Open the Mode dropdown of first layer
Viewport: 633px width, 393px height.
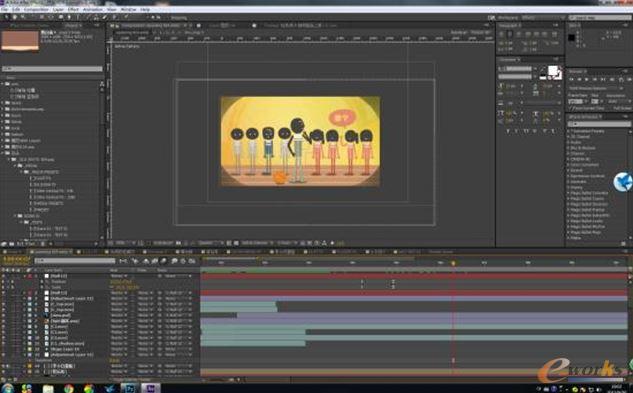117,276
